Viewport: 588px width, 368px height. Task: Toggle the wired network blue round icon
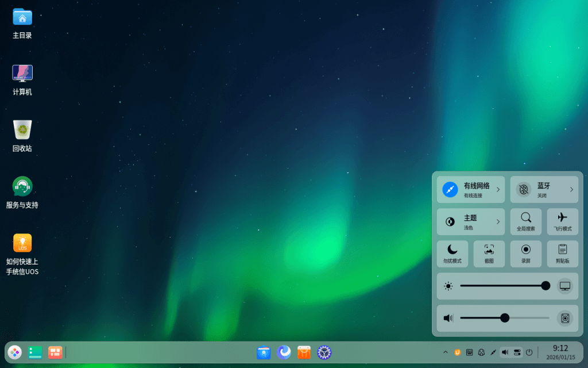pyautogui.click(x=450, y=190)
